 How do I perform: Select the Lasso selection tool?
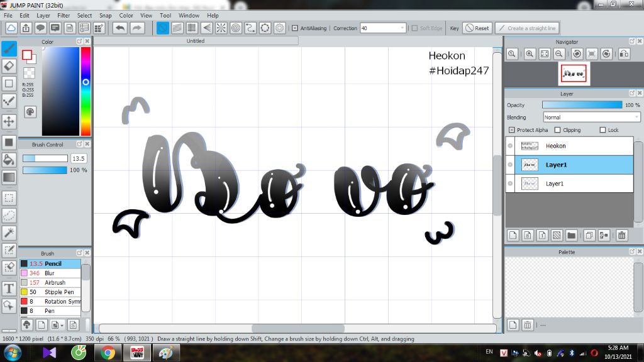coord(9,215)
